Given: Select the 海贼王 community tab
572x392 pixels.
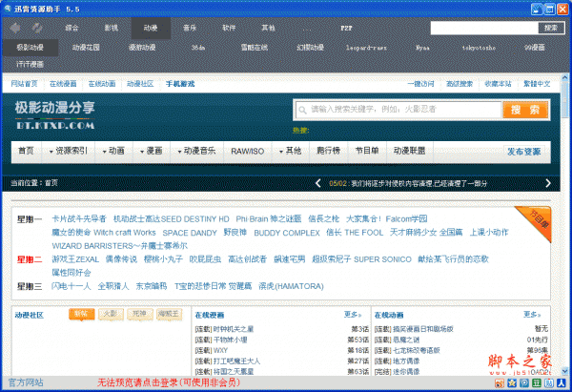Looking at the screenshot, I should (169, 314).
